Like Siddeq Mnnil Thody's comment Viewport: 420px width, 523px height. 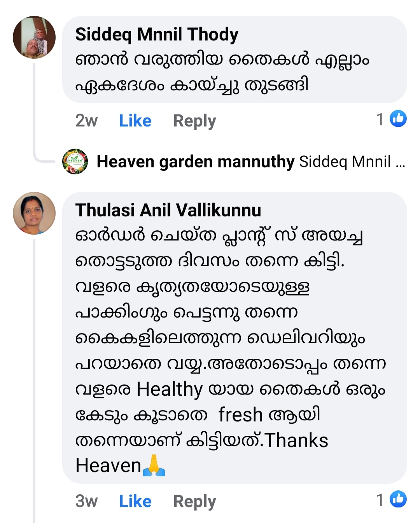click(135, 121)
